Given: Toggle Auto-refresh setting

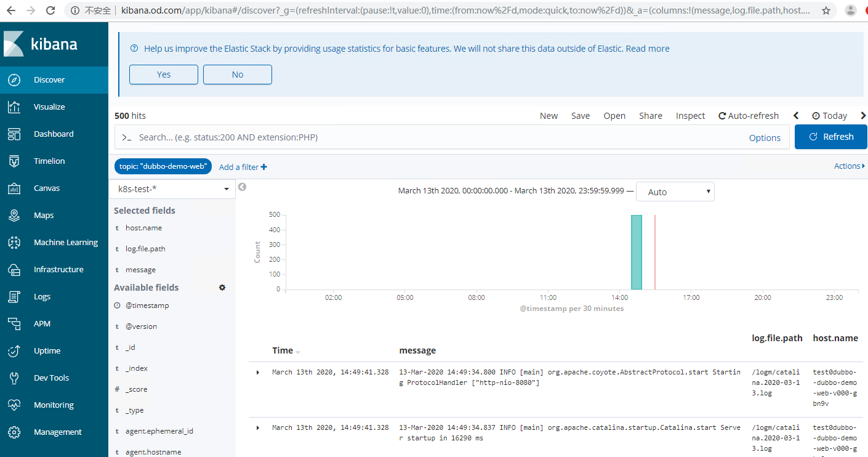Looking at the screenshot, I should 749,116.
